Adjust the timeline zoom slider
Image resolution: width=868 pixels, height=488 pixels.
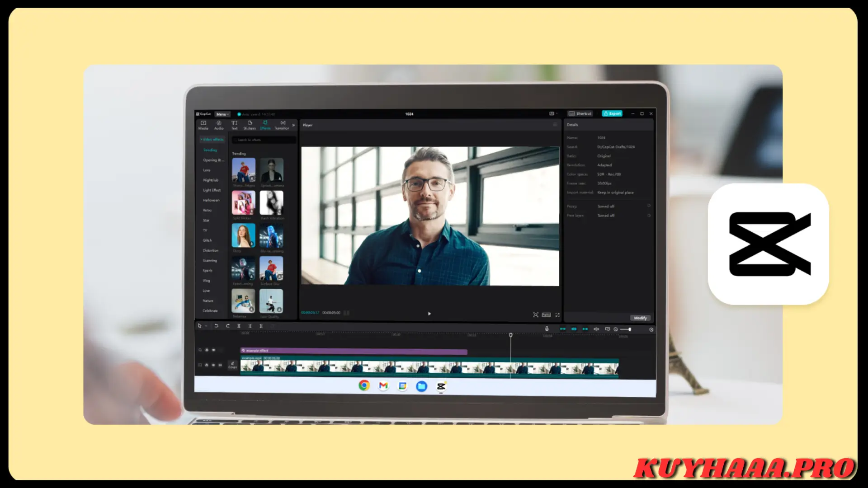click(x=626, y=329)
